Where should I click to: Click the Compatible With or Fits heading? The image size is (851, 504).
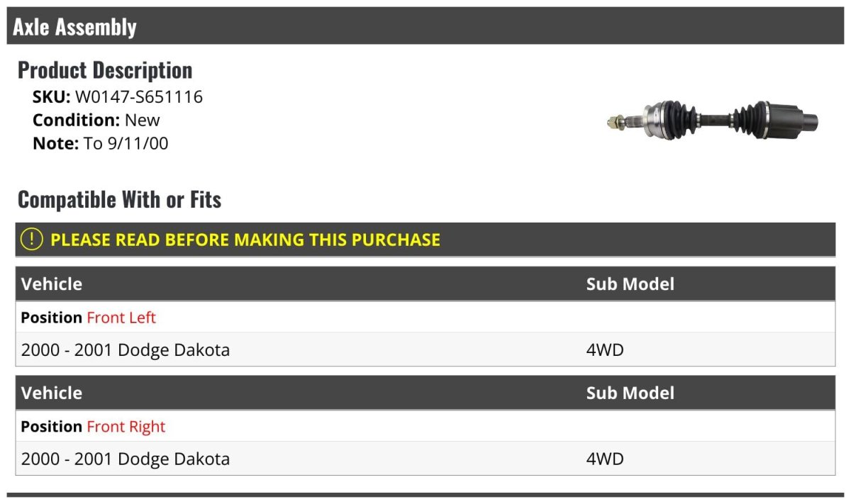(x=119, y=200)
